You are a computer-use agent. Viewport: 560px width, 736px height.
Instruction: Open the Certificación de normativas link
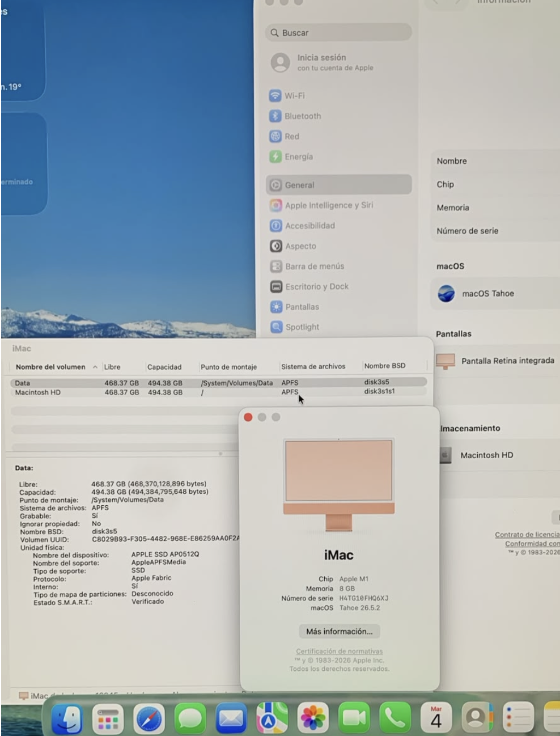click(340, 652)
